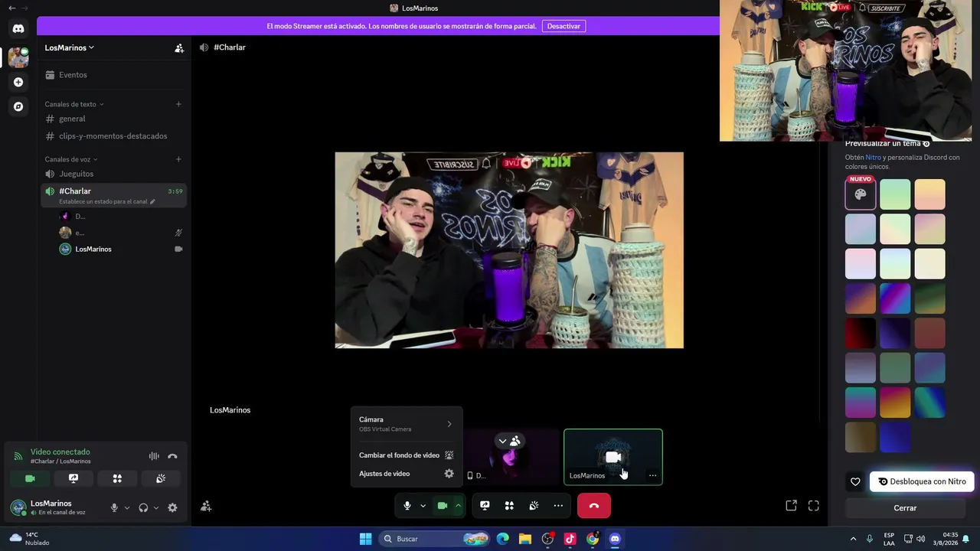Select the LosMarinos camera tile thumbnail

(613, 457)
